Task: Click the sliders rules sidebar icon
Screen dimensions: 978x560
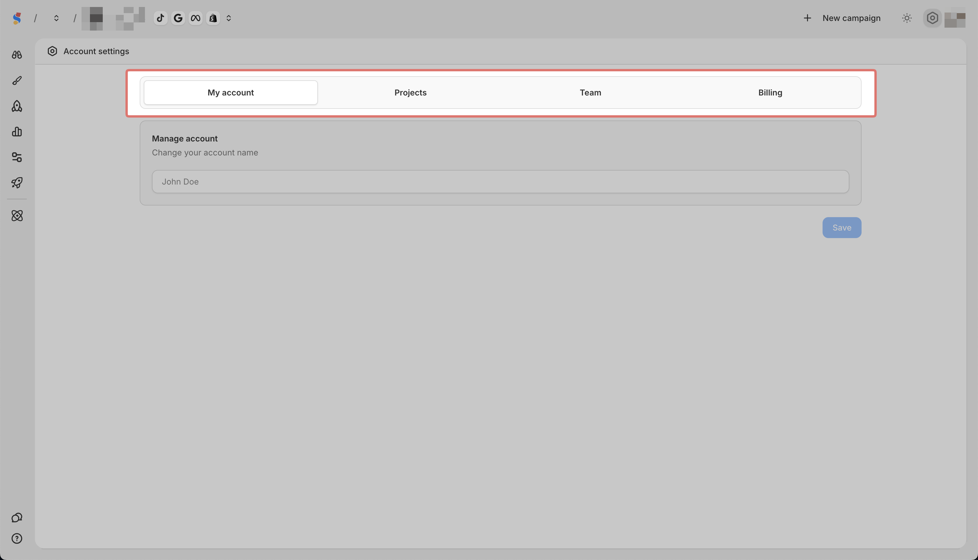Action: point(17,157)
